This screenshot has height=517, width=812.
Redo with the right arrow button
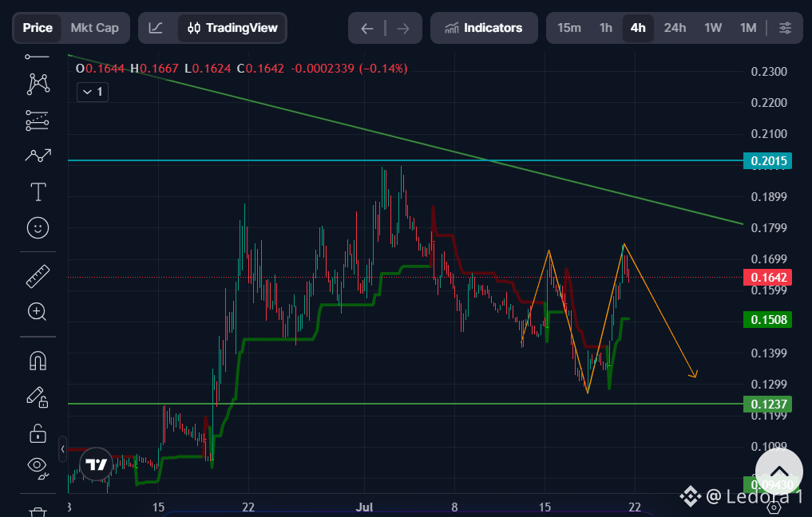(403, 29)
